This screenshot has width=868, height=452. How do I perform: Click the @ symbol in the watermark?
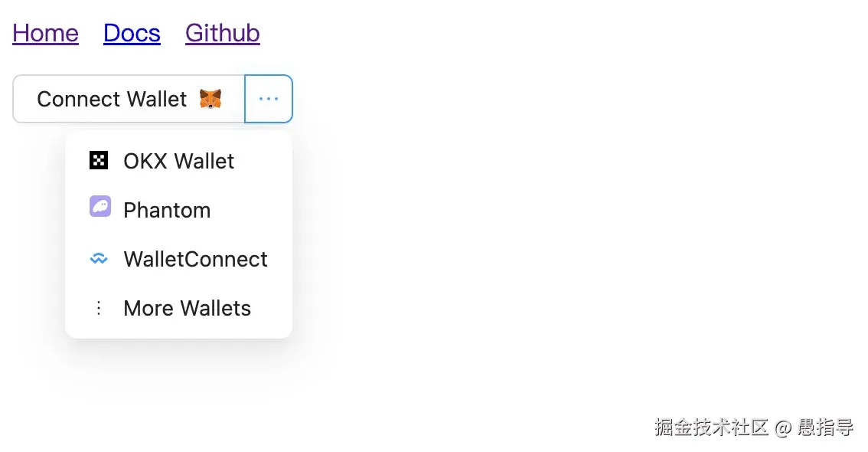[782, 428]
